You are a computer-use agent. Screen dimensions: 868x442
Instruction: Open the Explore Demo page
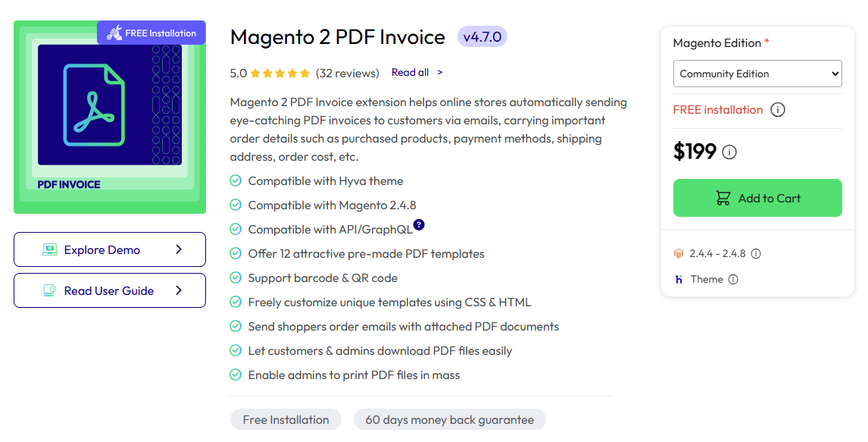tap(109, 249)
